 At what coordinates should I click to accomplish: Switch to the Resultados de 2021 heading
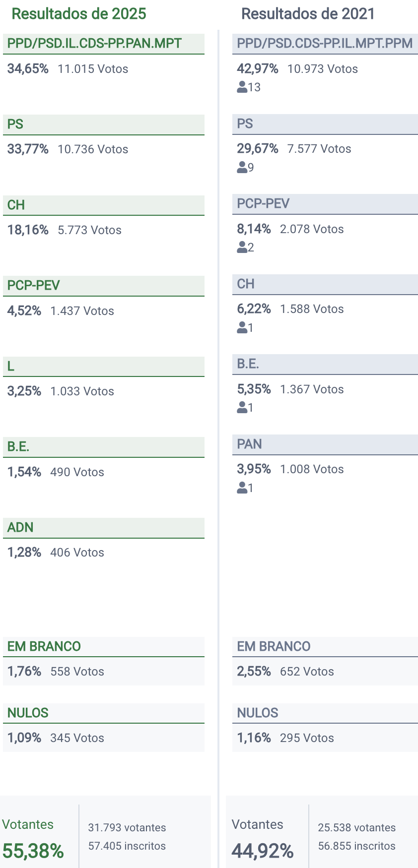point(308,14)
